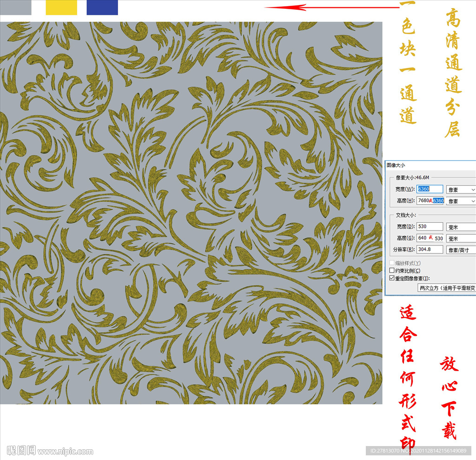Enable the 约束比例 checkbox

click(x=392, y=270)
